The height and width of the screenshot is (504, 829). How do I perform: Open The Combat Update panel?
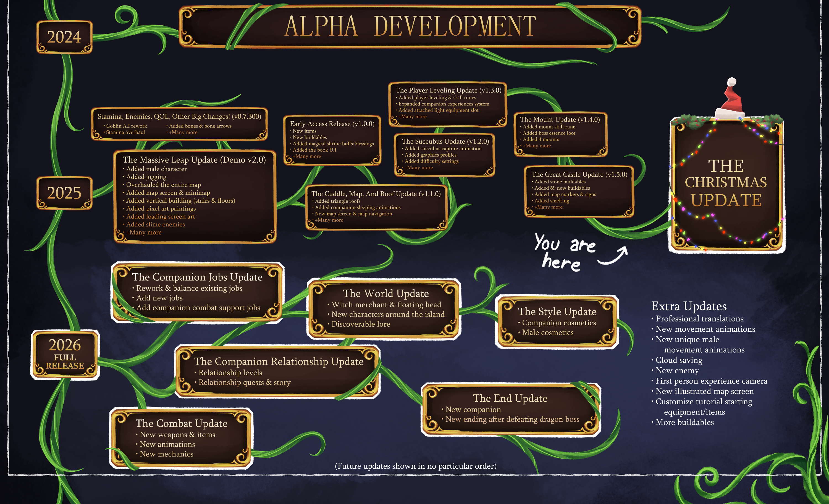pyautogui.click(x=181, y=438)
